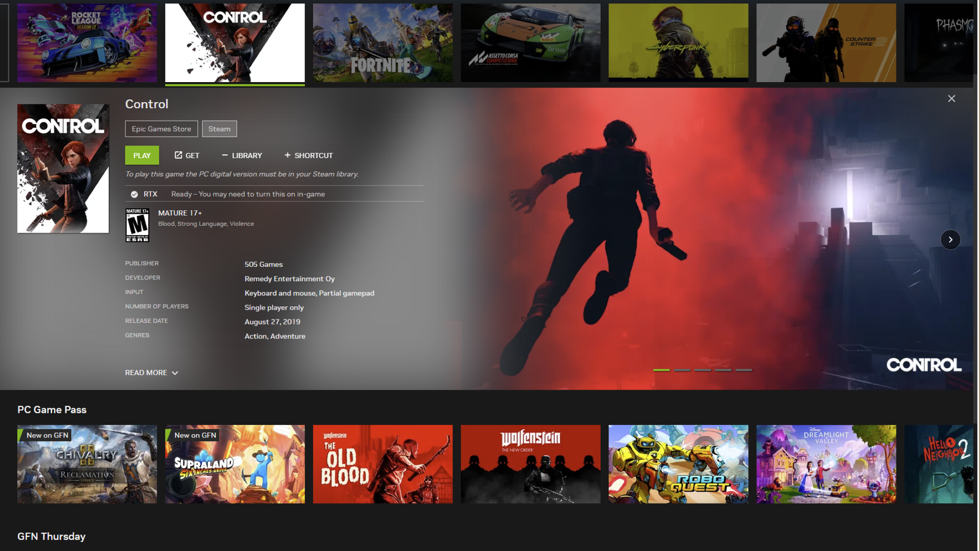Jump to first screenshot indicator

click(661, 370)
